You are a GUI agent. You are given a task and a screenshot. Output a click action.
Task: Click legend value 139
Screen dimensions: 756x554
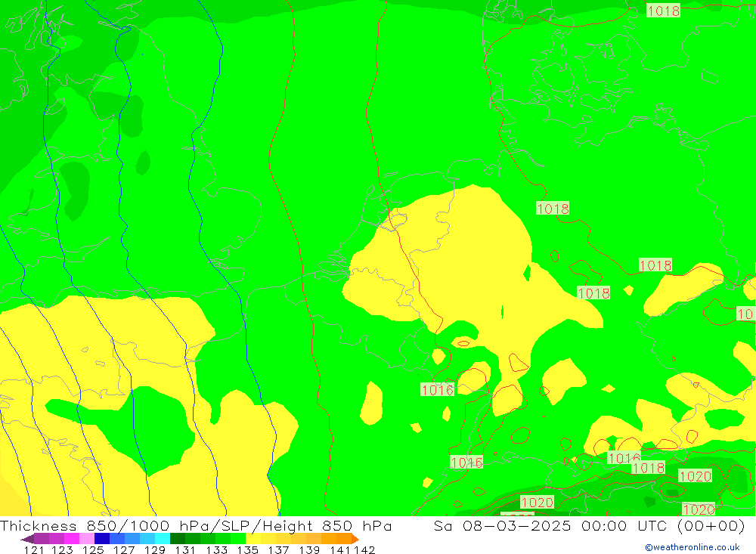(309, 549)
